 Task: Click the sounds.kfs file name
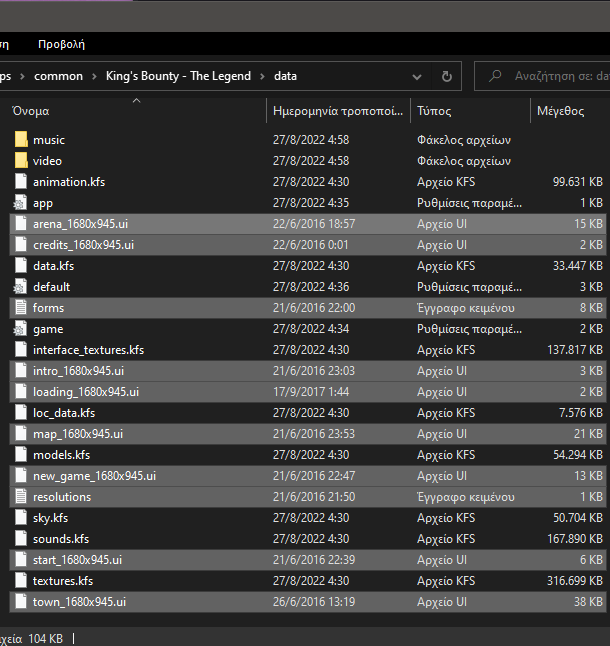point(61,539)
